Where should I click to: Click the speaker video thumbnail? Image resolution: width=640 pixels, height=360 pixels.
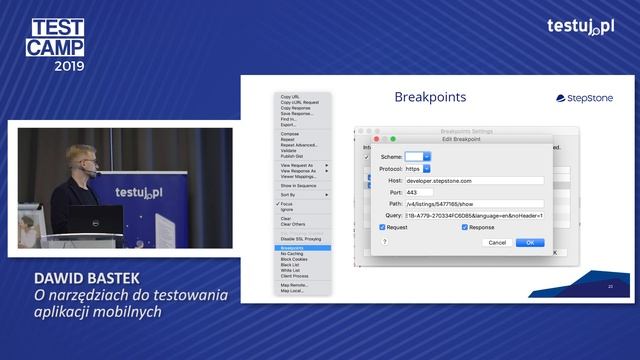pos(125,188)
